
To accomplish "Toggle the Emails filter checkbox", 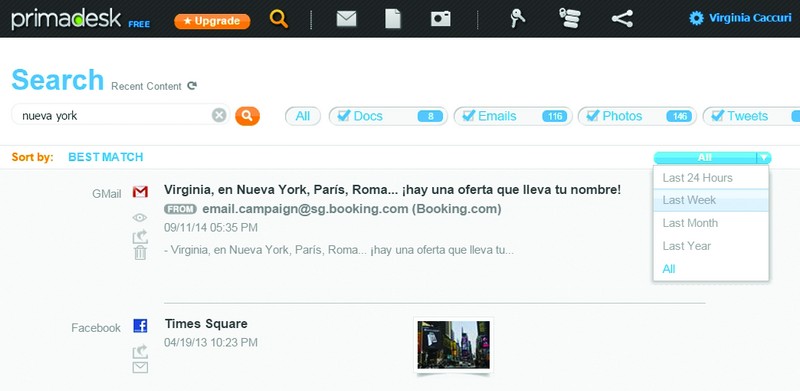I will pyautogui.click(x=469, y=116).
